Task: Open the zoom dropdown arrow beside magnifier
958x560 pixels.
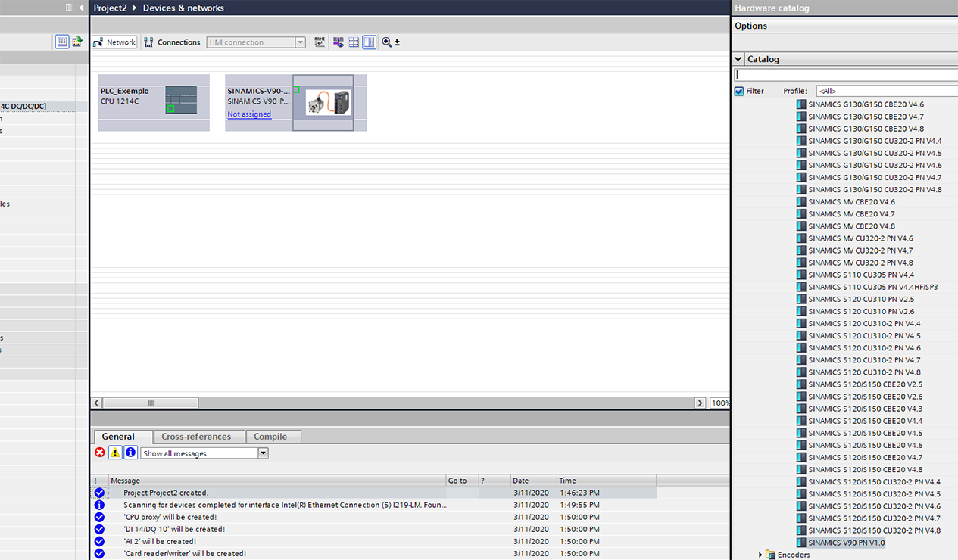Action: tap(397, 43)
